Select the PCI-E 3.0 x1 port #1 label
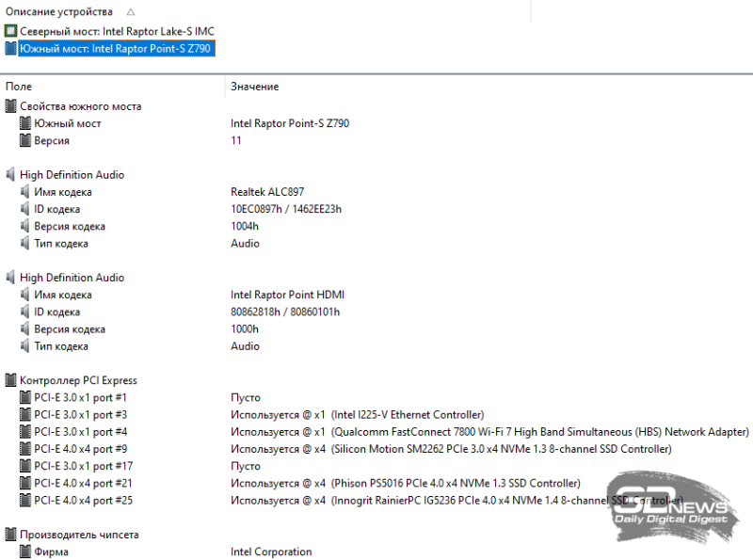This screenshot has height=560, width=753. 80,398
